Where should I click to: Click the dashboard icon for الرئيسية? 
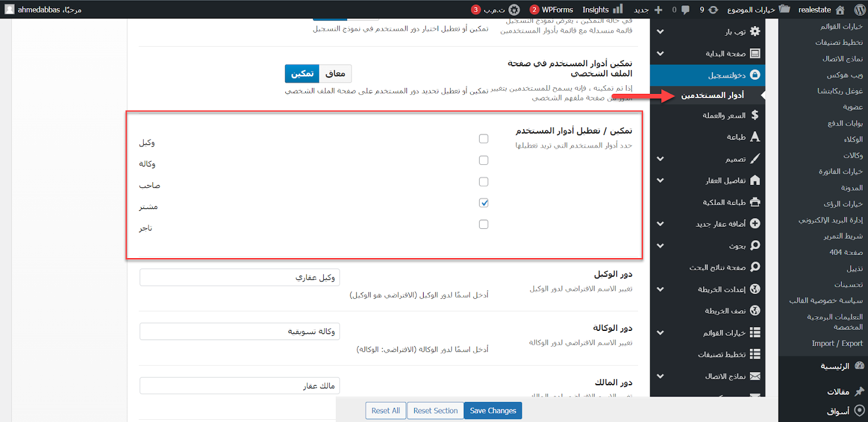point(859,366)
